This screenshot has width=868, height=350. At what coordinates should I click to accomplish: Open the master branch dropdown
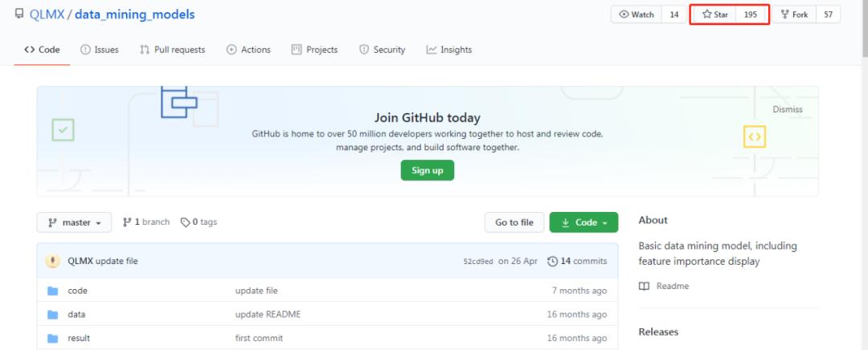(74, 222)
